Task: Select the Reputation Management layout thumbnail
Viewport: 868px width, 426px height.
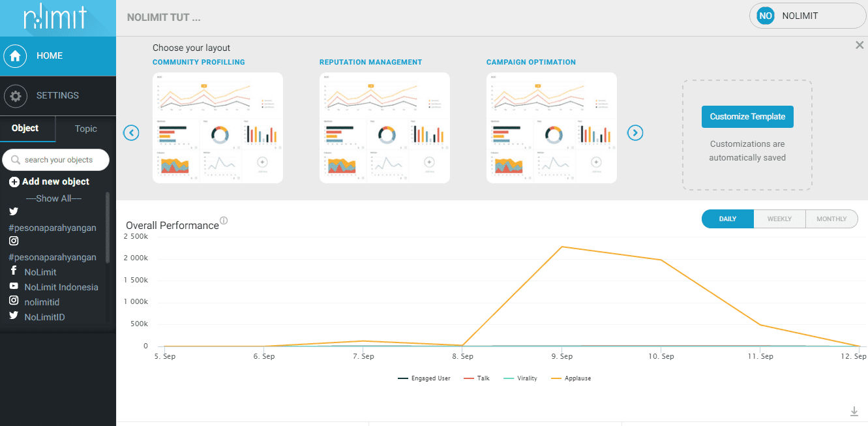Action: point(385,128)
